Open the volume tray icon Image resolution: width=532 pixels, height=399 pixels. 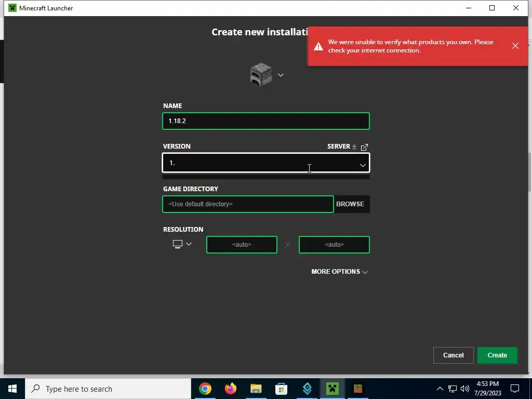click(465, 389)
